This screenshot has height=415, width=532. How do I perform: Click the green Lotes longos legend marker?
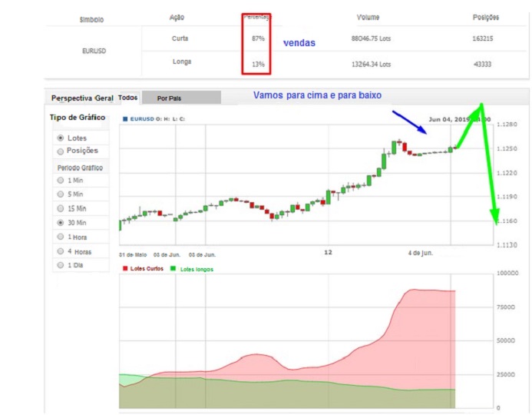173,269
